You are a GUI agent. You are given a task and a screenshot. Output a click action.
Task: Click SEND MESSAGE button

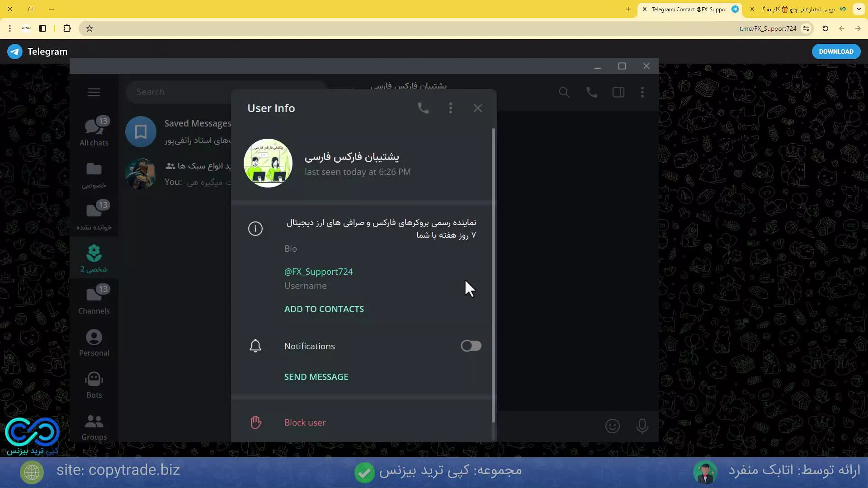[316, 376]
